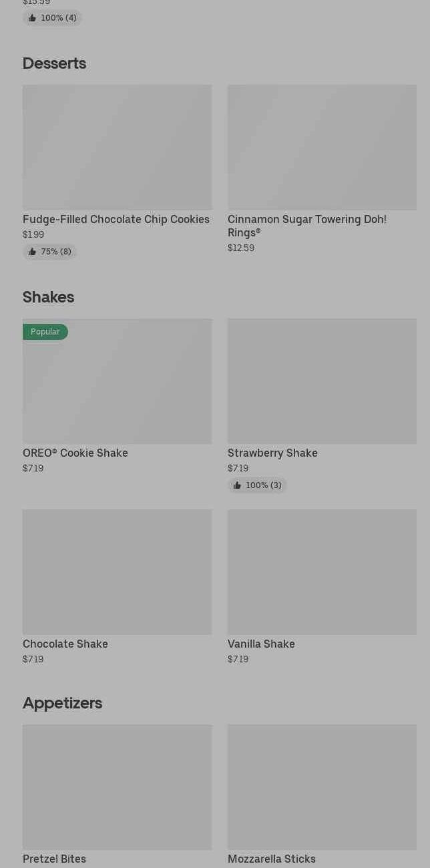Viewport: 430px width, 868px height.
Task: Click the $12.59 price under Doh! Rings
Action: [241, 248]
